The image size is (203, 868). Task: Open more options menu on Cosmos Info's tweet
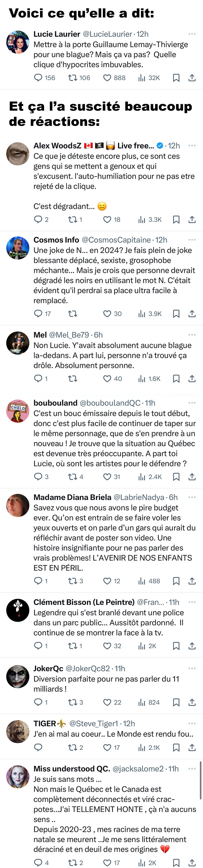[x=192, y=240]
